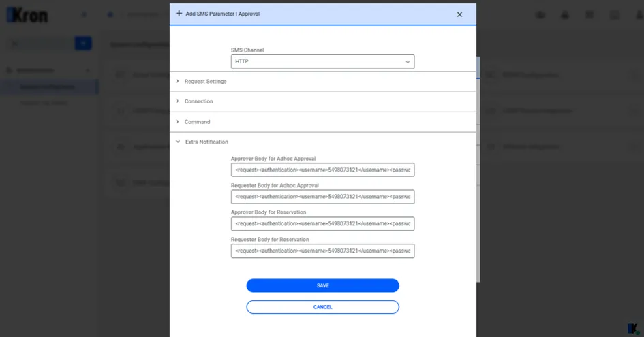Save the SMS parameter
The image size is (644, 337).
pyautogui.click(x=322, y=286)
